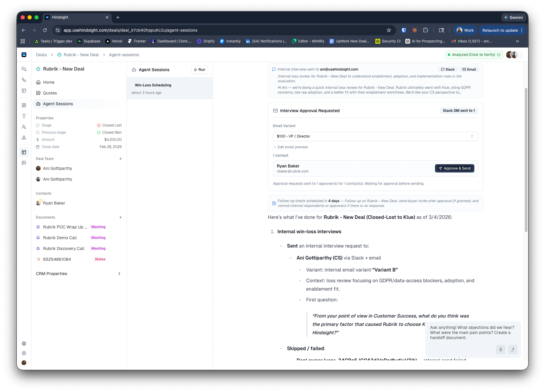Click the Rubrik - New Deal breadcrumb
Image resolution: width=545 pixels, height=392 pixels.
(x=78, y=55)
